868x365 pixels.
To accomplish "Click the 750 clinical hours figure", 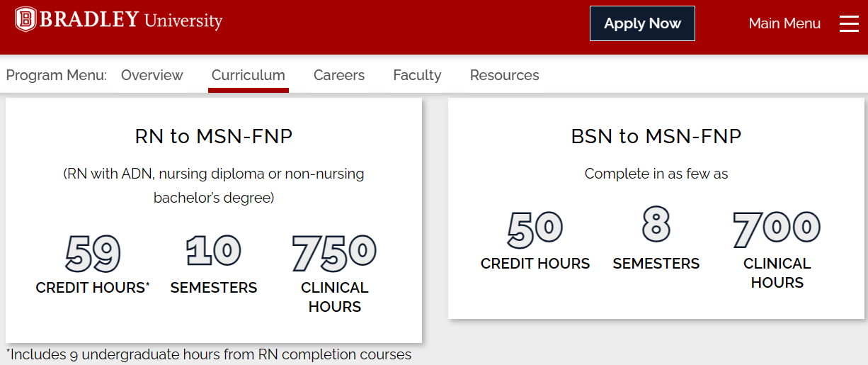I will (335, 253).
